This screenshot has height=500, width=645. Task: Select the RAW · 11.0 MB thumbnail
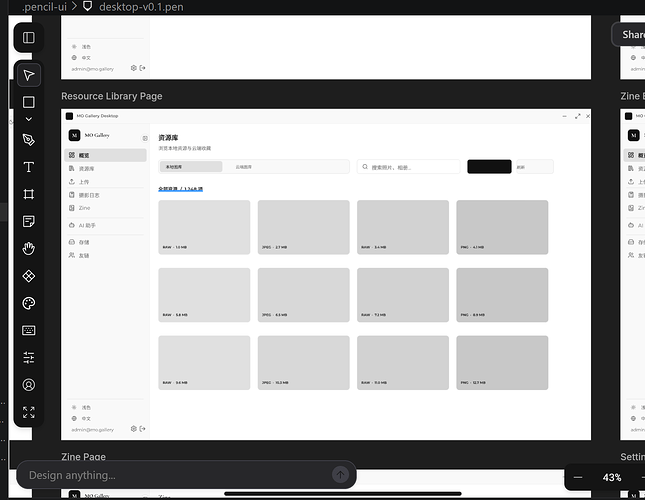coord(403,363)
